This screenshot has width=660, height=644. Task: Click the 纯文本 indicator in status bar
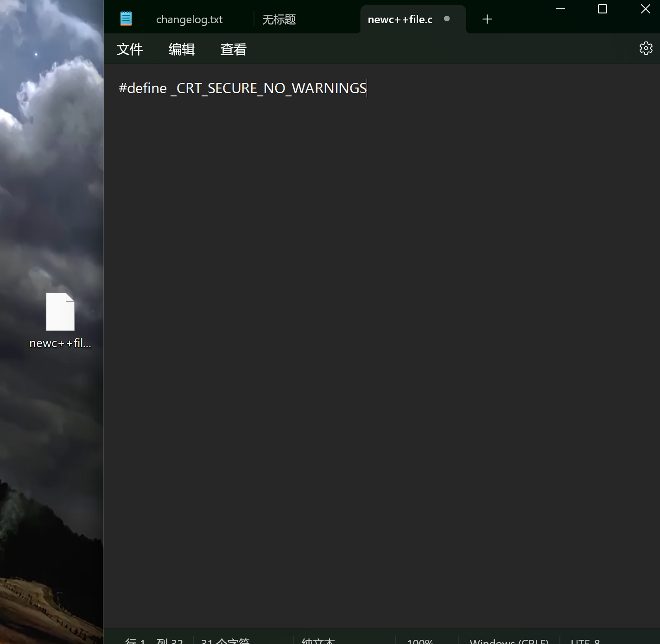pos(317,641)
